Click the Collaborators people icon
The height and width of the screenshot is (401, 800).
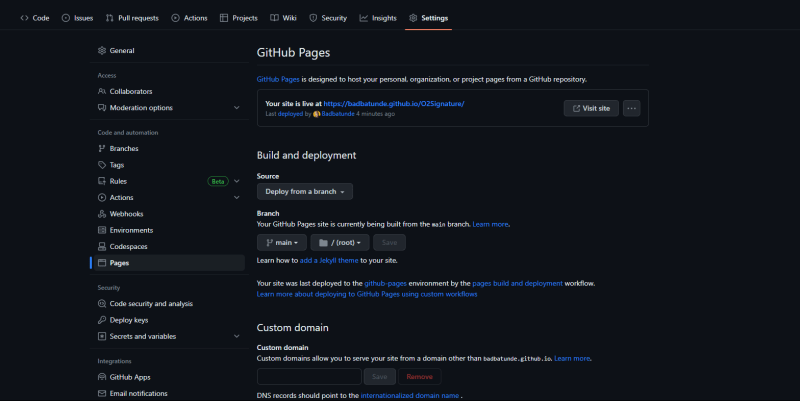pyautogui.click(x=102, y=91)
